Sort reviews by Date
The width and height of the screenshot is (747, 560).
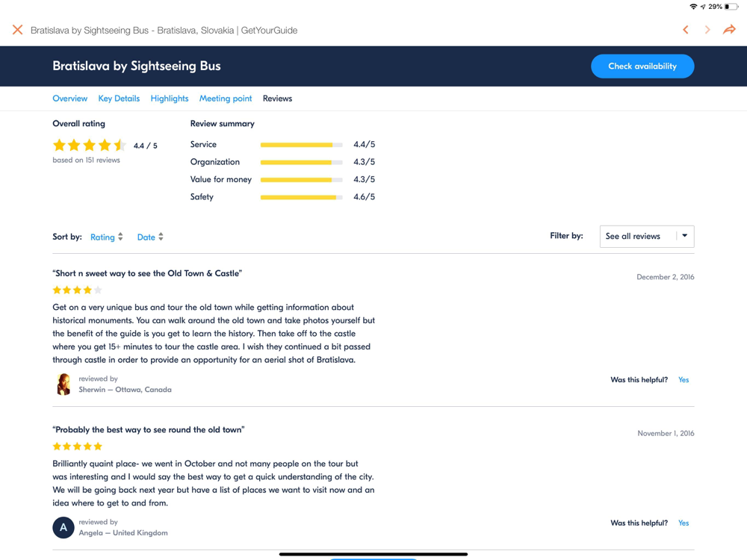click(x=146, y=237)
